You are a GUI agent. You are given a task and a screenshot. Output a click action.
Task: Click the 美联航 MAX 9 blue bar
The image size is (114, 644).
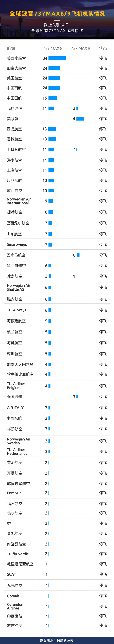coord(80,119)
